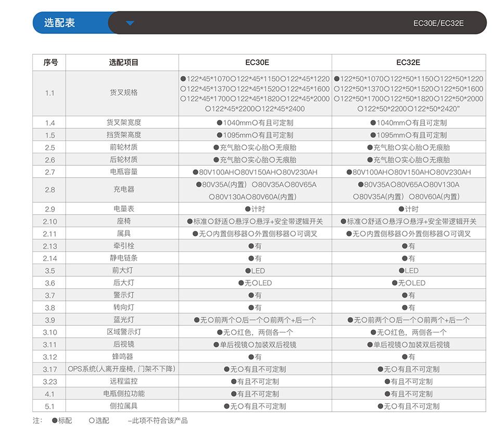Click 80V35A(内置) standard charger in EC30E column
This screenshot has height=442, width=504.
point(221,185)
